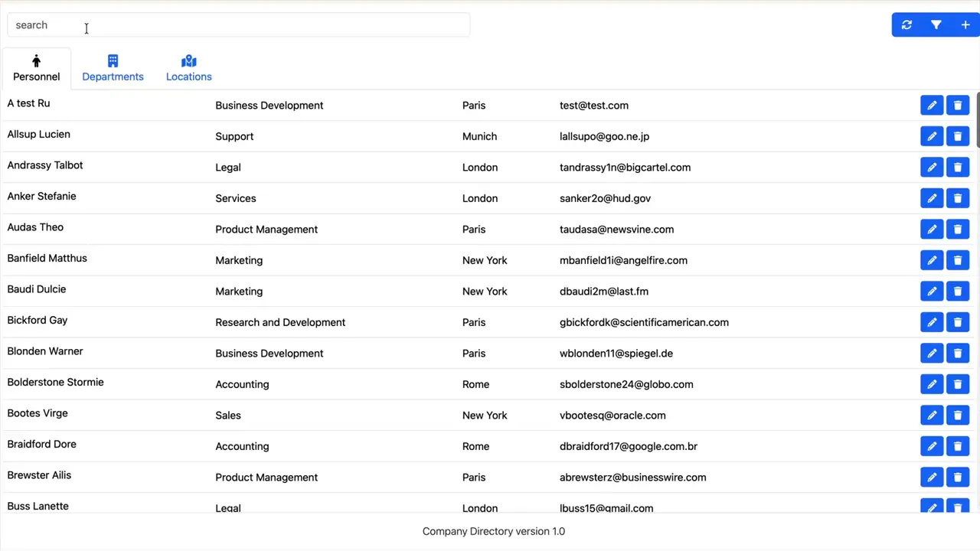
Task: Delete Baudi Dulcie row
Action: [958, 292]
